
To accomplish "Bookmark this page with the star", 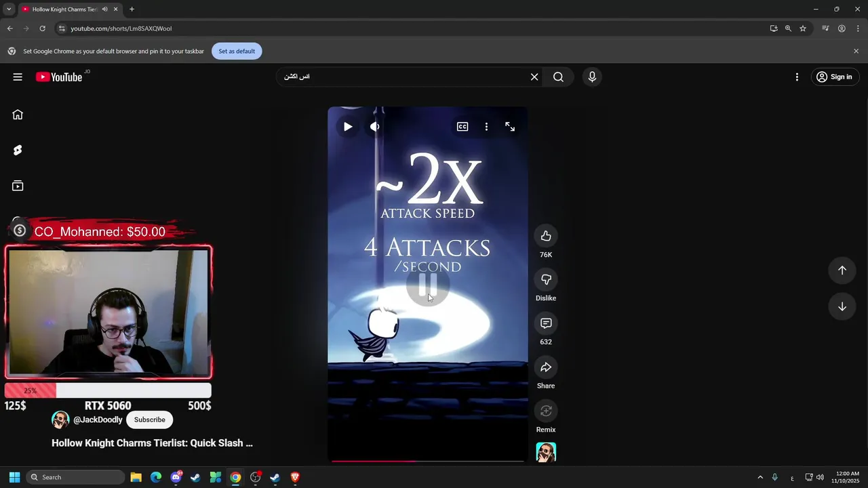I will pos(803,28).
